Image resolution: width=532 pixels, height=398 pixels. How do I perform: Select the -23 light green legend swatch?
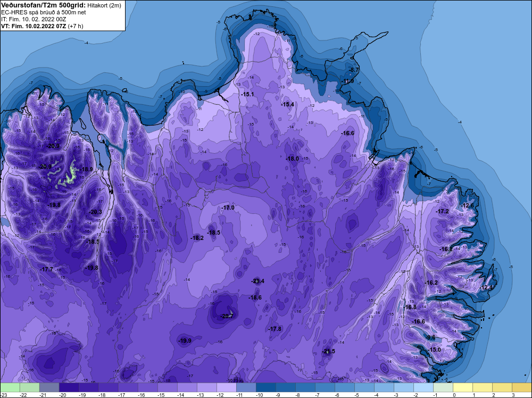[10, 387]
